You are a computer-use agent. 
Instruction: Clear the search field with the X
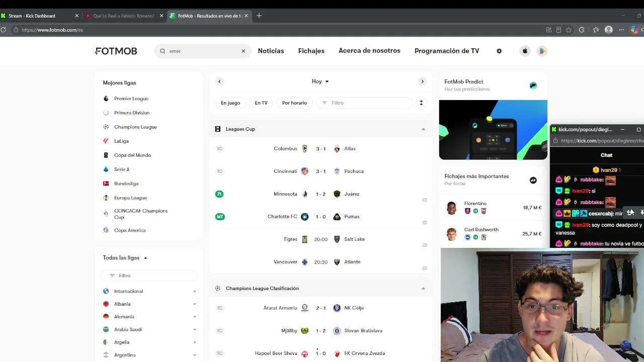[244, 51]
